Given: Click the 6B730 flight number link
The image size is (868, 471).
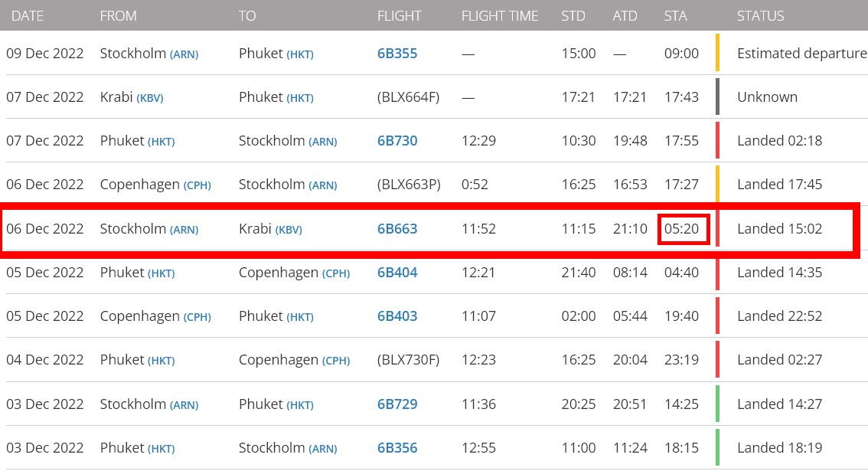Looking at the screenshot, I should click(x=397, y=141).
